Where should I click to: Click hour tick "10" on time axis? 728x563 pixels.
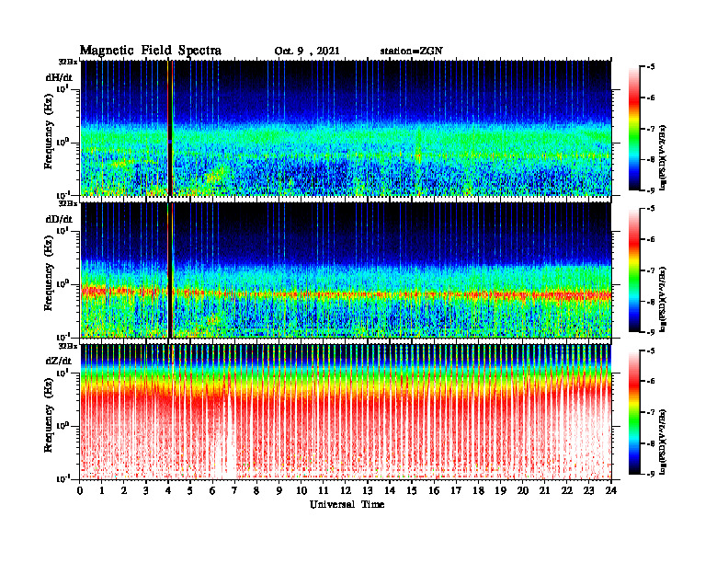pos(301,491)
